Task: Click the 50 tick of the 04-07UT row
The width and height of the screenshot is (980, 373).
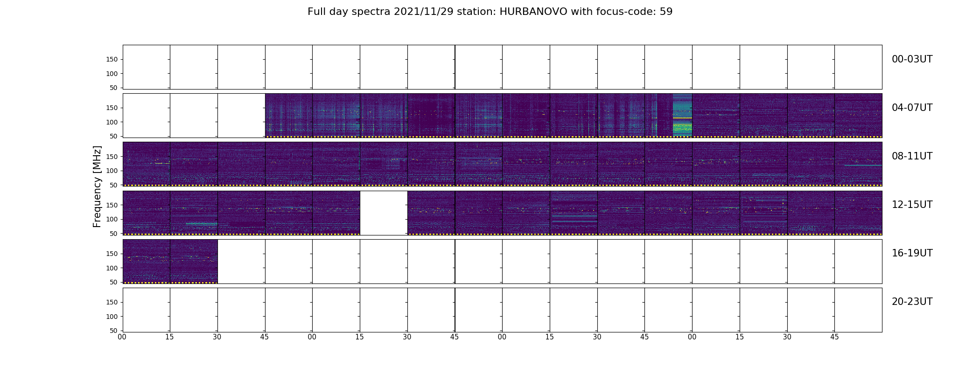Action: pos(114,136)
